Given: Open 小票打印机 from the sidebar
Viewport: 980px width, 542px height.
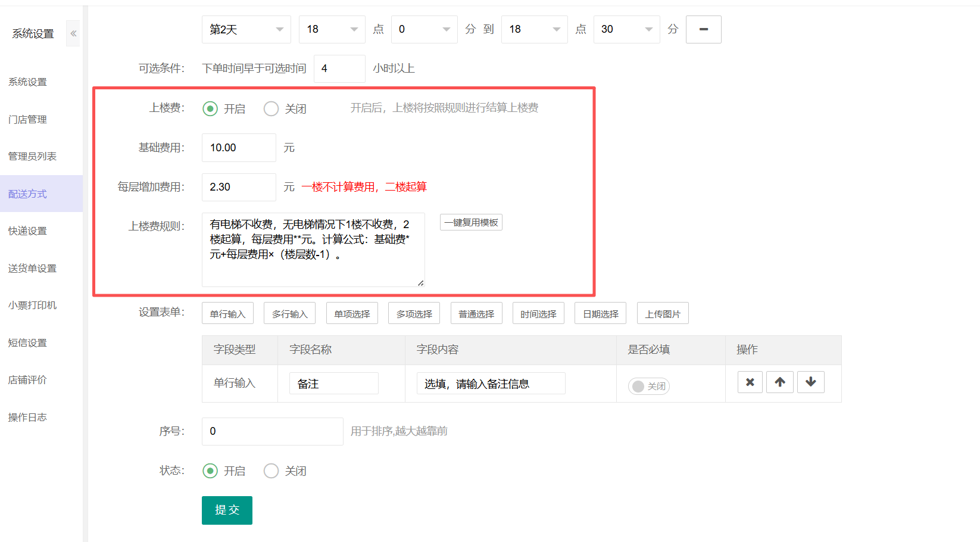Looking at the screenshot, I should (x=33, y=306).
